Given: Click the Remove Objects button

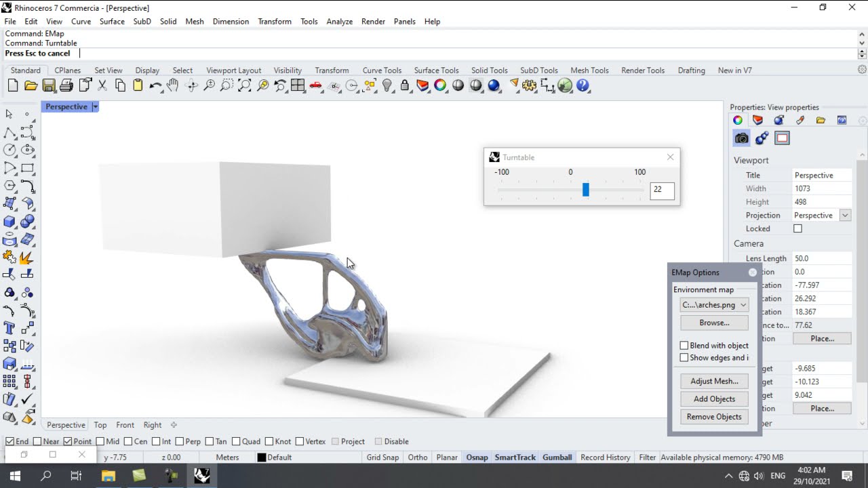Looking at the screenshot, I should click(714, 417).
